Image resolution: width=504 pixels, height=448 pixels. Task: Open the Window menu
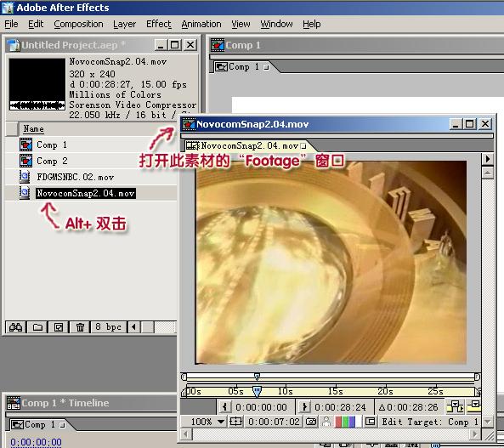[x=276, y=24]
